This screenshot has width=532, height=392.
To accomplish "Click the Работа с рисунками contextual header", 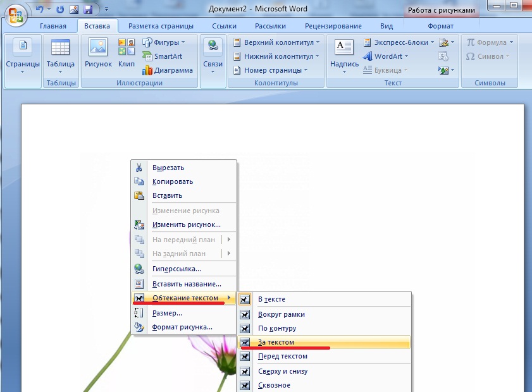I will click(441, 10).
